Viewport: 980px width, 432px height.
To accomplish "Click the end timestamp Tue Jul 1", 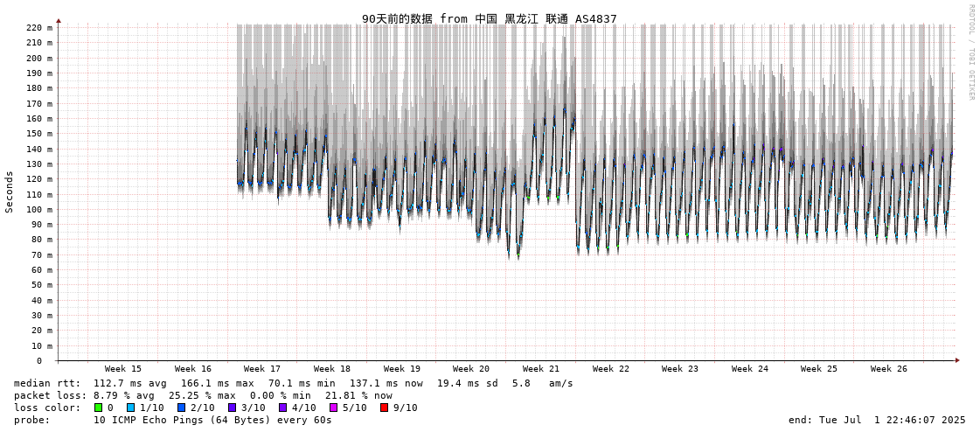I will coord(878,420).
